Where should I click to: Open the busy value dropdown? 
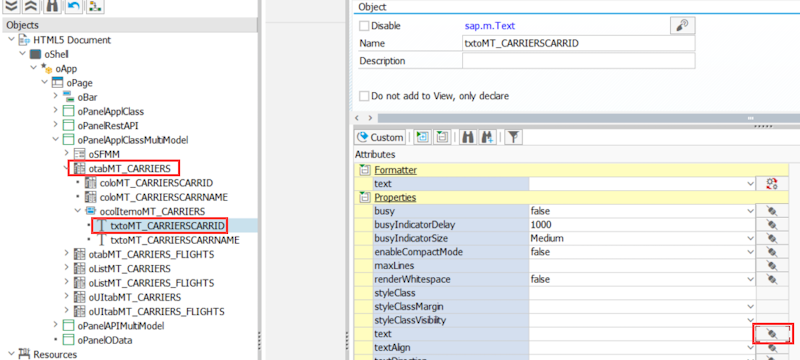pyautogui.click(x=750, y=211)
